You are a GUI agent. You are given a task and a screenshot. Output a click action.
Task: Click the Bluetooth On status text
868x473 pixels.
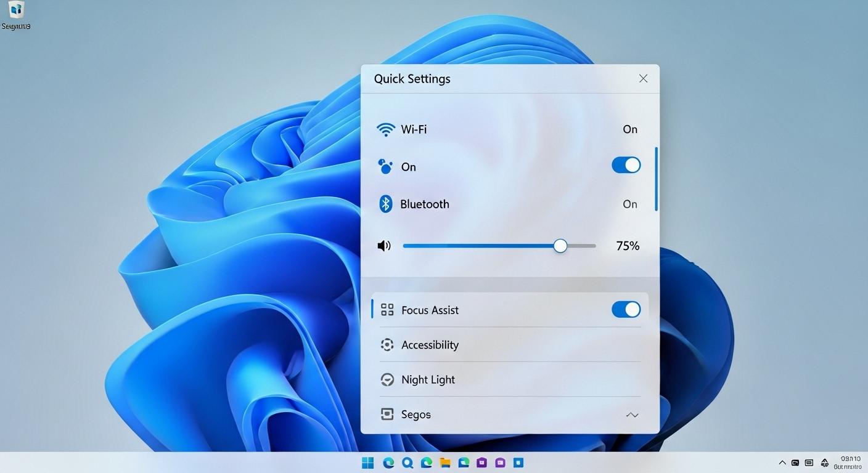629,204
